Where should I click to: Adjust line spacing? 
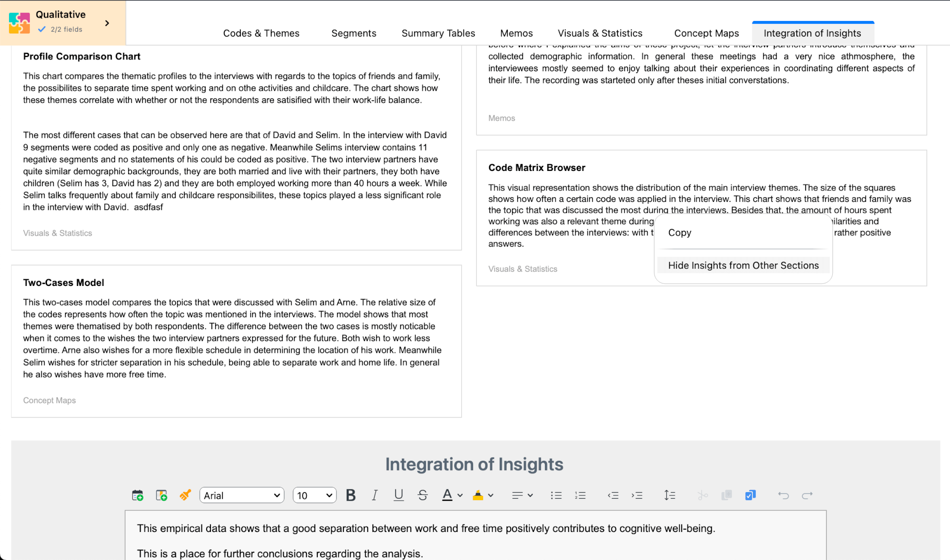(x=669, y=495)
